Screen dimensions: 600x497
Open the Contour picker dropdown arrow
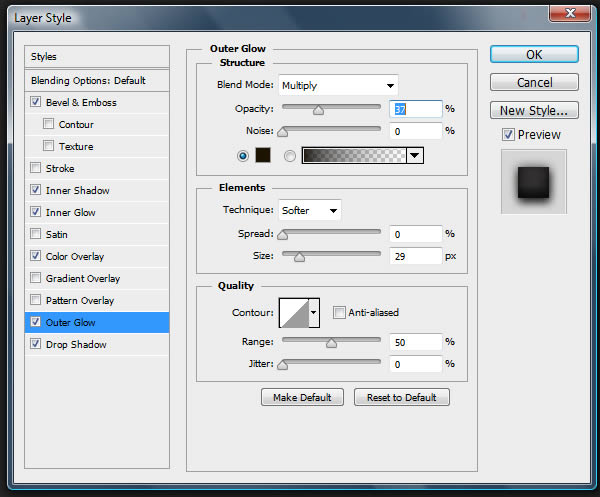pyautogui.click(x=314, y=313)
